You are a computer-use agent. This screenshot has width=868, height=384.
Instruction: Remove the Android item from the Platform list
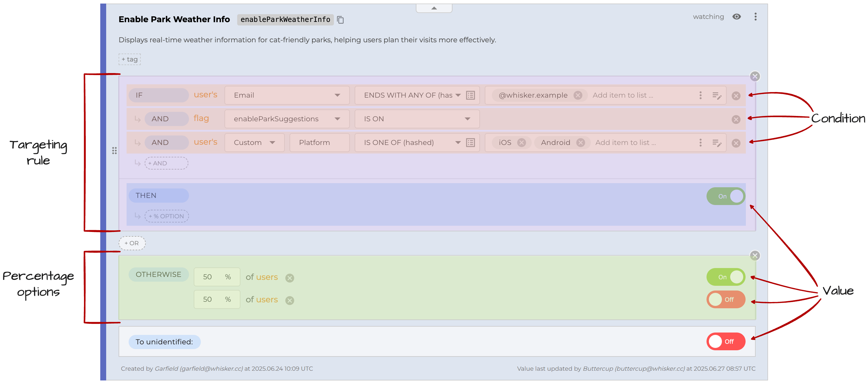click(x=581, y=142)
